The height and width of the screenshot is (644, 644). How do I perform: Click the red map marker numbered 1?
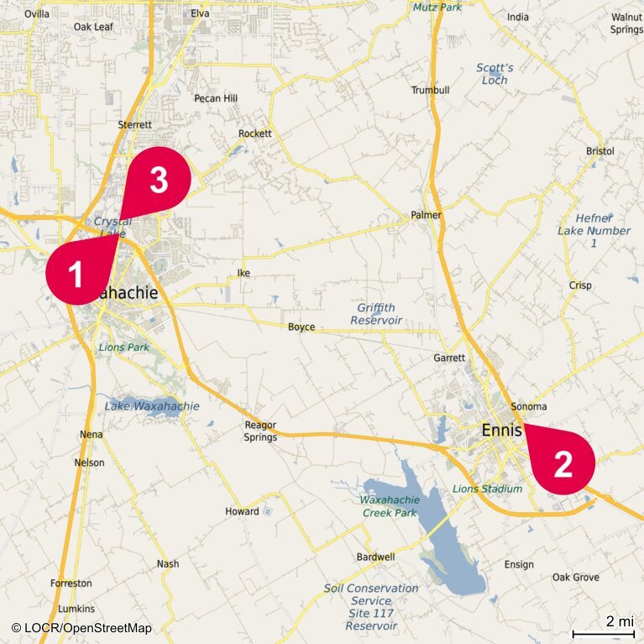[76, 273]
